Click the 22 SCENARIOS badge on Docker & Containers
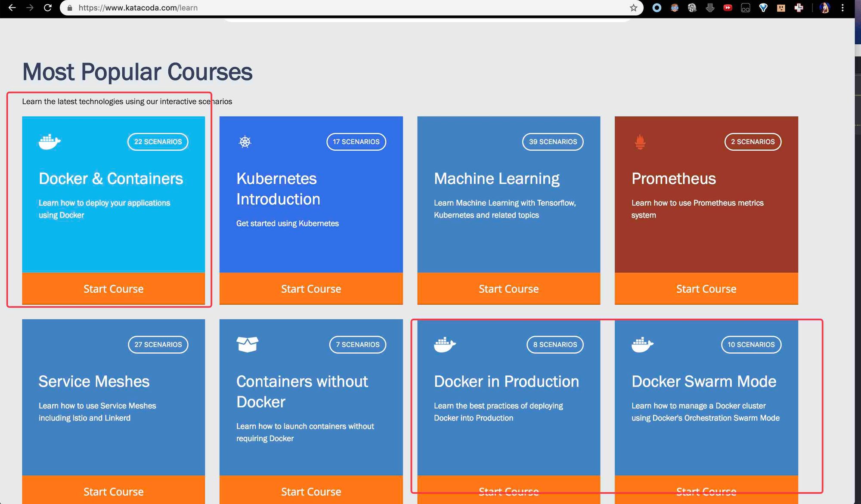Image resolution: width=861 pixels, height=504 pixels. click(158, 142)
